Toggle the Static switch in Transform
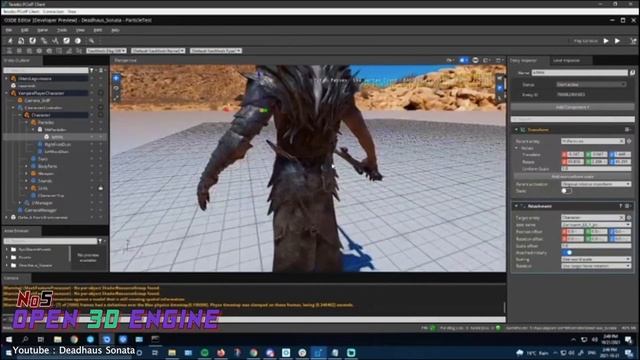Screen dimensions: 640x360 [x=567, y=191]
